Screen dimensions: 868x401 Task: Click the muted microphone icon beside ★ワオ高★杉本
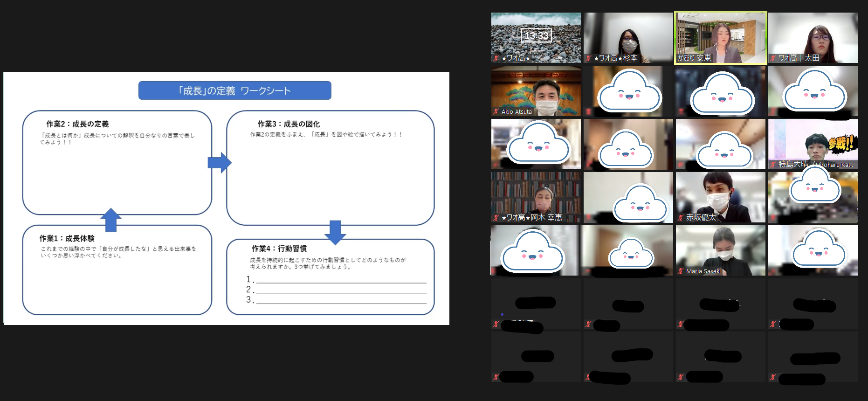click(588, 58)
